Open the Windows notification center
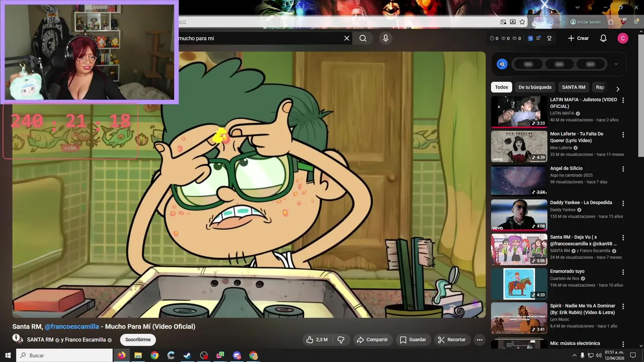Viewport: 644px width, 362px height. click(633, 355)
